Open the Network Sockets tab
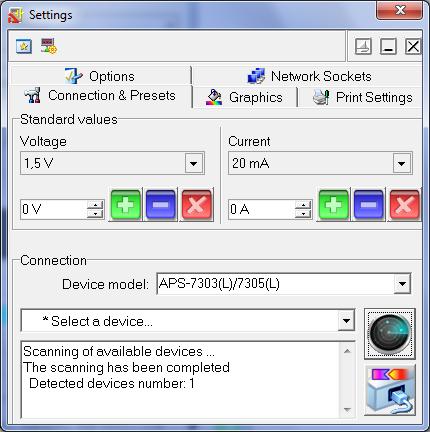 click(x=309, y=76)
